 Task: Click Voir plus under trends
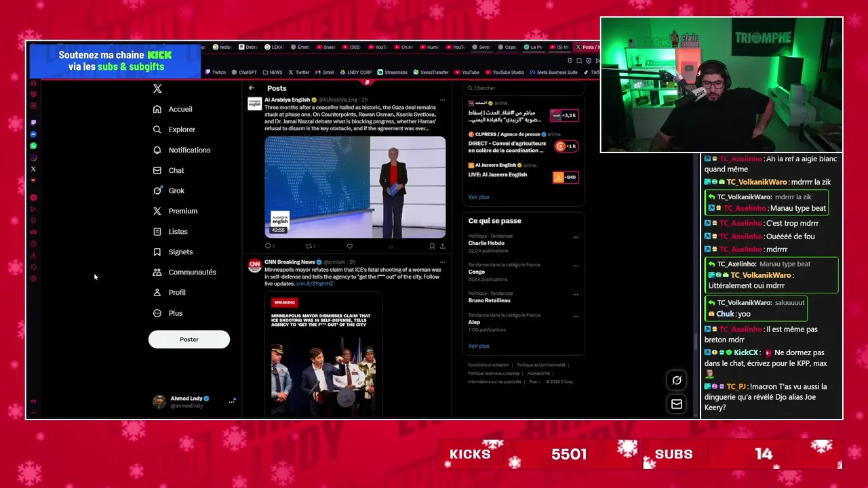click(479, 346)
